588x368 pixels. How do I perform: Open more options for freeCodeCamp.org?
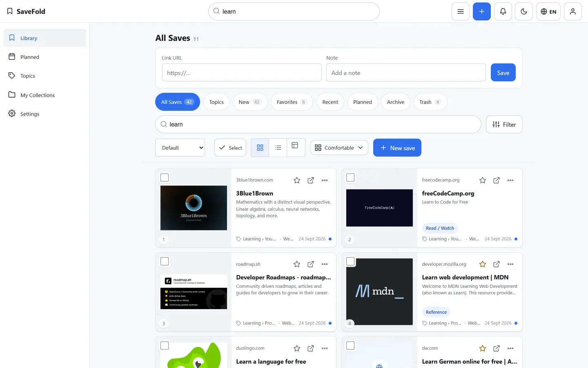510,180
